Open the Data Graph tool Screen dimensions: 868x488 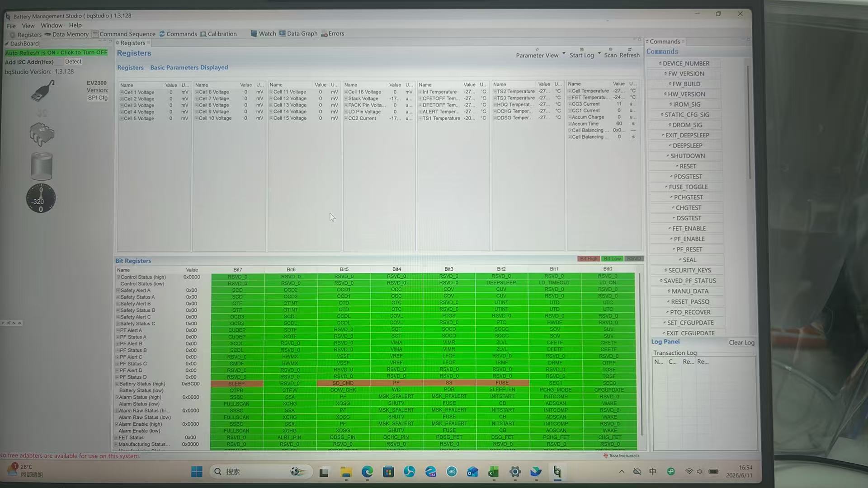(x=298, y=33)
